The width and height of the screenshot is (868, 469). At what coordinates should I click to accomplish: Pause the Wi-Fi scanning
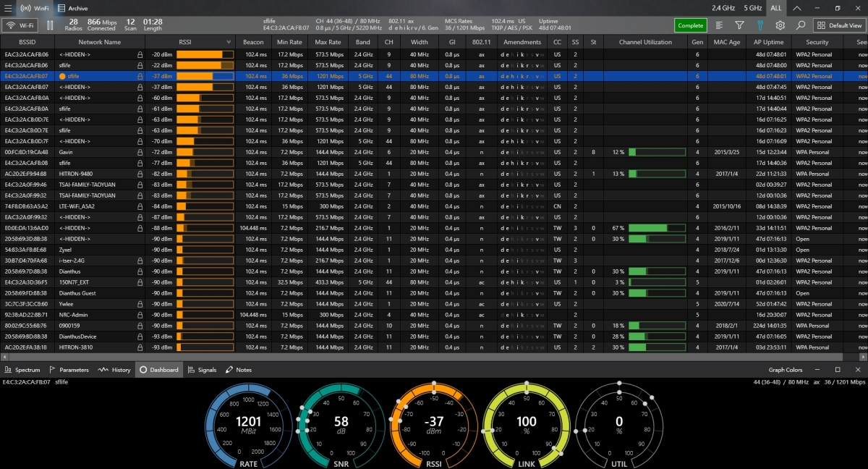point(50,25)
